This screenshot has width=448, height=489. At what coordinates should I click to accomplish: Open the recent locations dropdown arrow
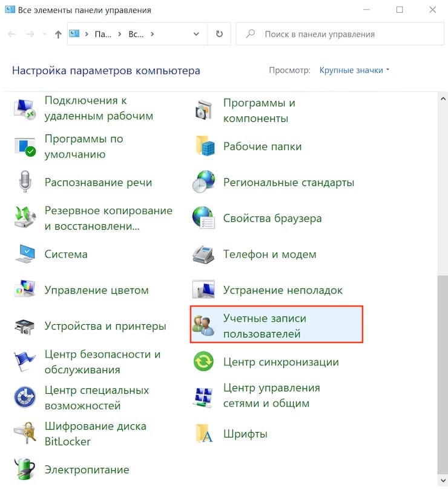pos(45,34)
